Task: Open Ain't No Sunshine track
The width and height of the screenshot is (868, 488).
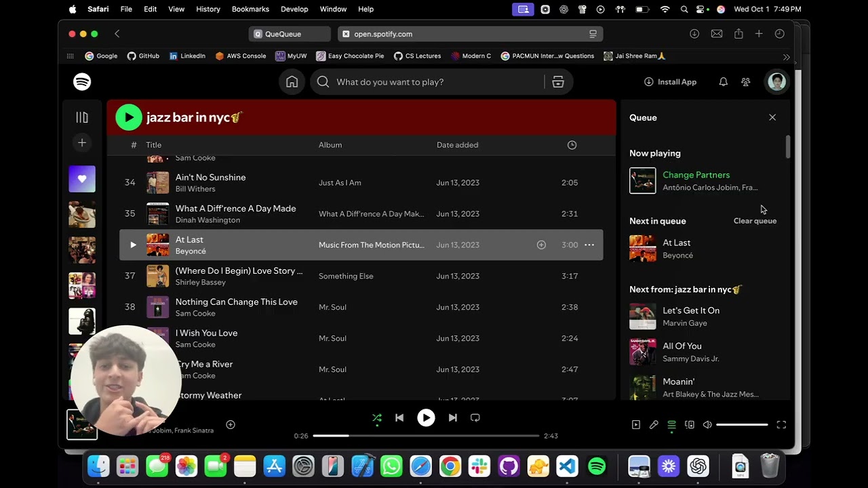Action: pyautogui.click(x=210, y=178)
